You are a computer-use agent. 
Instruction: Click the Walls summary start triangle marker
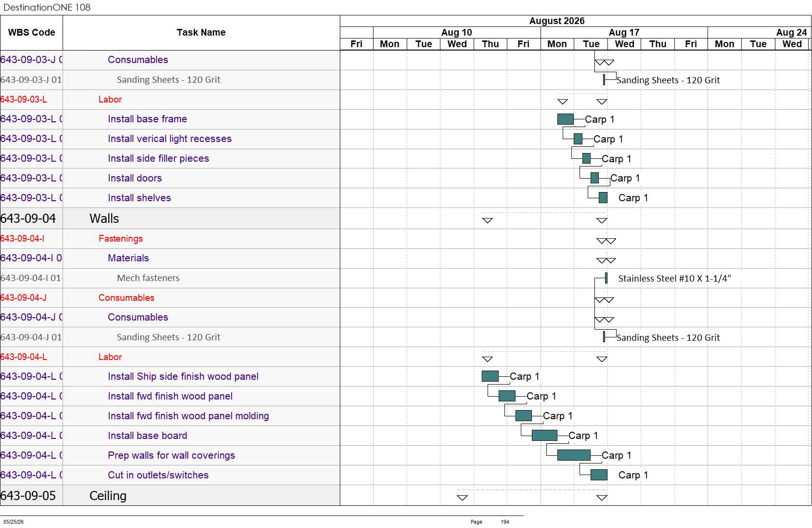[488, 220]
